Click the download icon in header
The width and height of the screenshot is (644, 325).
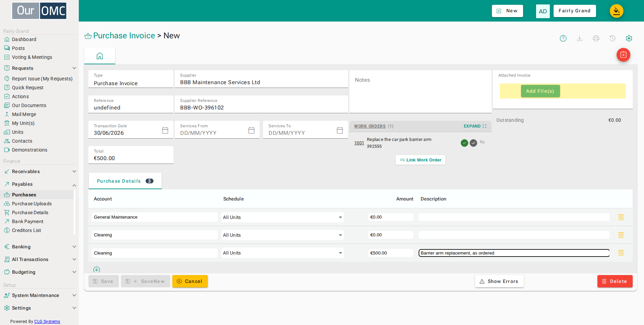coord(580,38)
